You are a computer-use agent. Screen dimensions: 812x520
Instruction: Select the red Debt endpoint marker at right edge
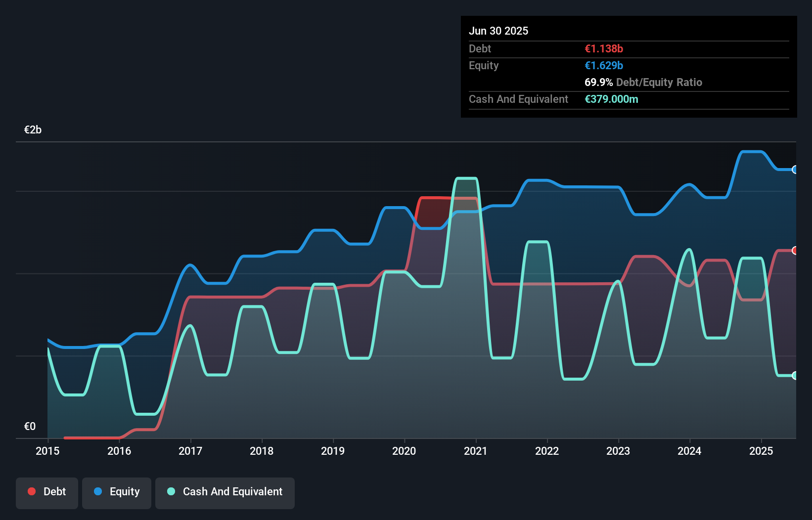795,251
